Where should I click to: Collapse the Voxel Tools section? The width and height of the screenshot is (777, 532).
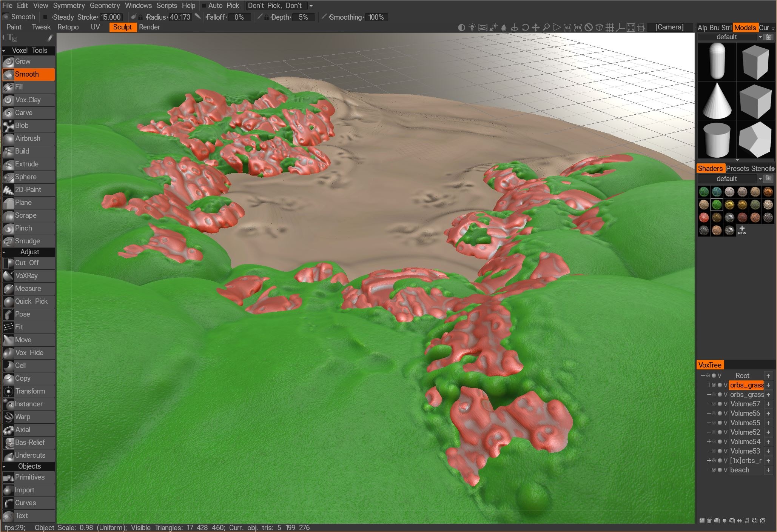coord(4,51)
